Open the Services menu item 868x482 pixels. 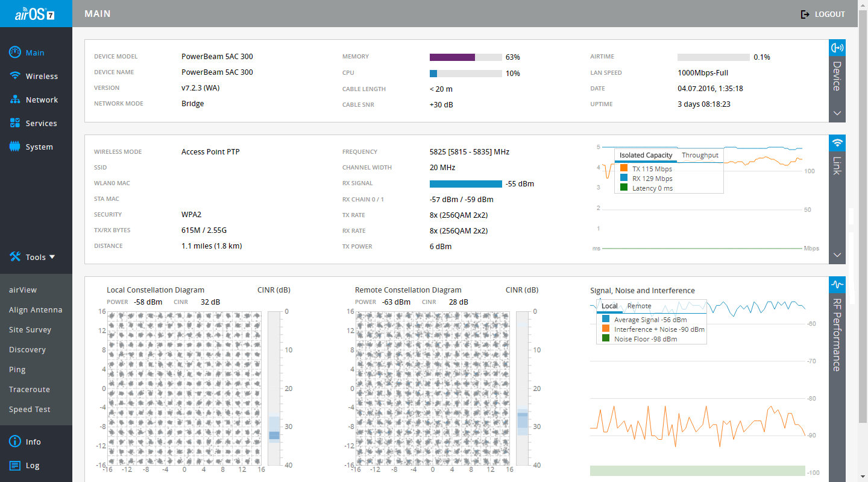[x=41, y=124]
